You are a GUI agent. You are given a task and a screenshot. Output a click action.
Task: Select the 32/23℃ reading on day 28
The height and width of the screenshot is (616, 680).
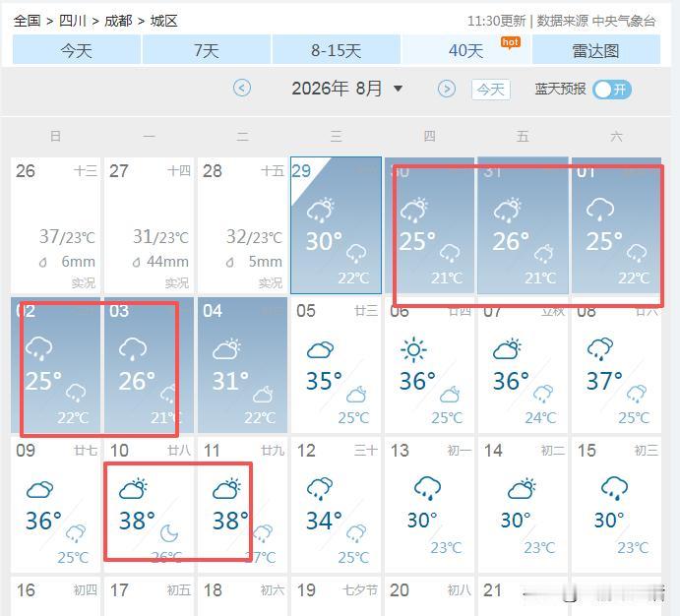254,237
